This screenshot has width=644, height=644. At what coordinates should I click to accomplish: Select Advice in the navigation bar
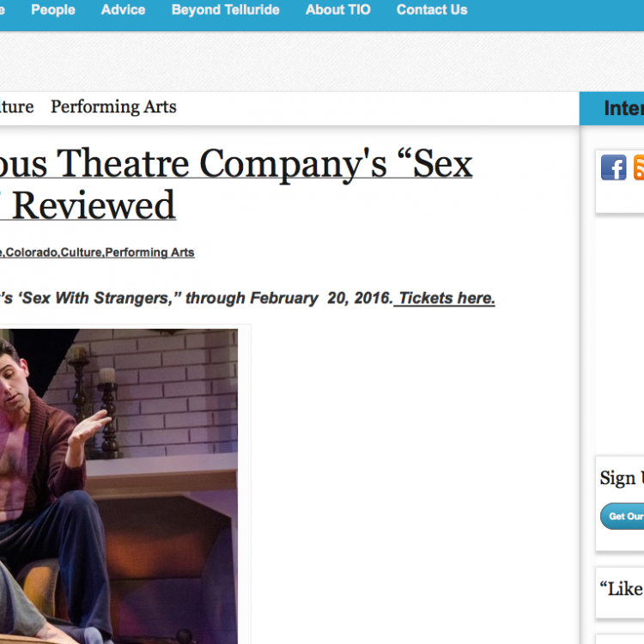pyautogui.click(x=123, y=9)
